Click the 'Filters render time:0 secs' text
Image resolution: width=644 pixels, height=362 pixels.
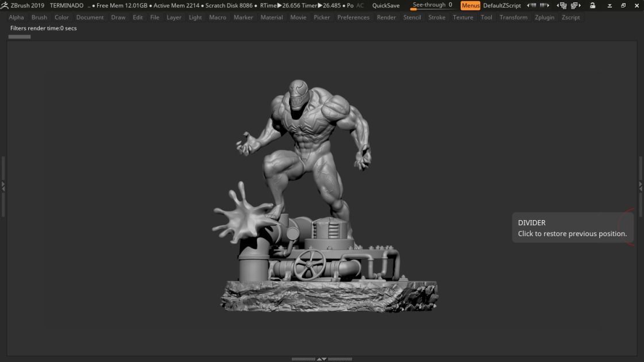(x=44, y=28)
